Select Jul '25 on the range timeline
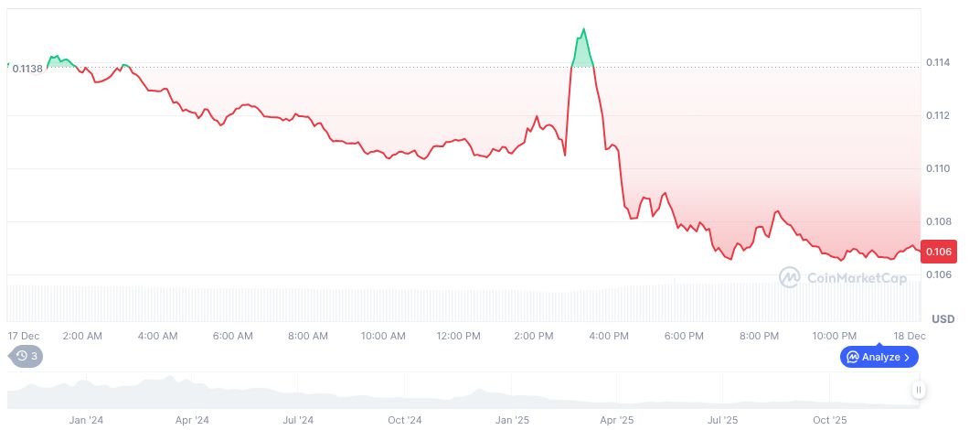Viewport: 980px width, 430px height. [723, 420]
